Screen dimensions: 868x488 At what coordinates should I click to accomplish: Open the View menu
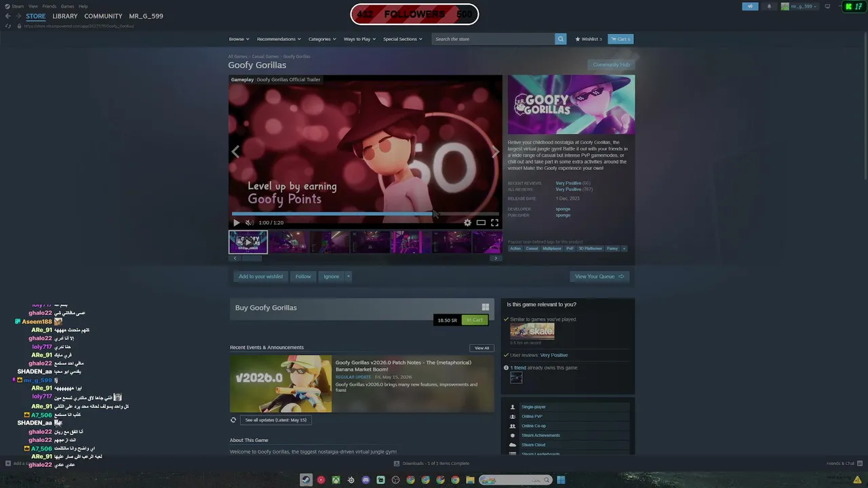33,6
